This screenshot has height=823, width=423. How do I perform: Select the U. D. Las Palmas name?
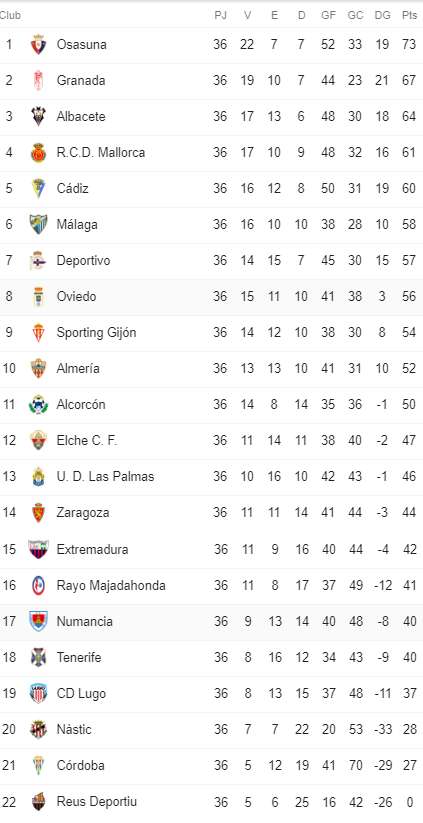coord(105,477)
